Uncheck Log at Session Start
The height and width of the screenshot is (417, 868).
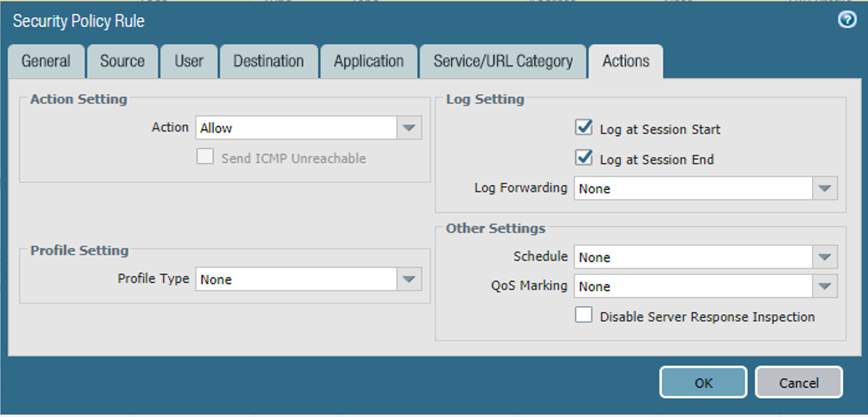point(583,128)
